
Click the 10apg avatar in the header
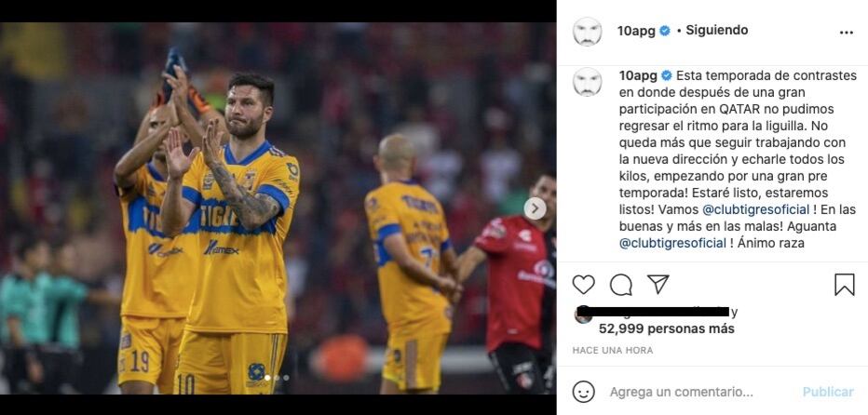pos(587,32)
